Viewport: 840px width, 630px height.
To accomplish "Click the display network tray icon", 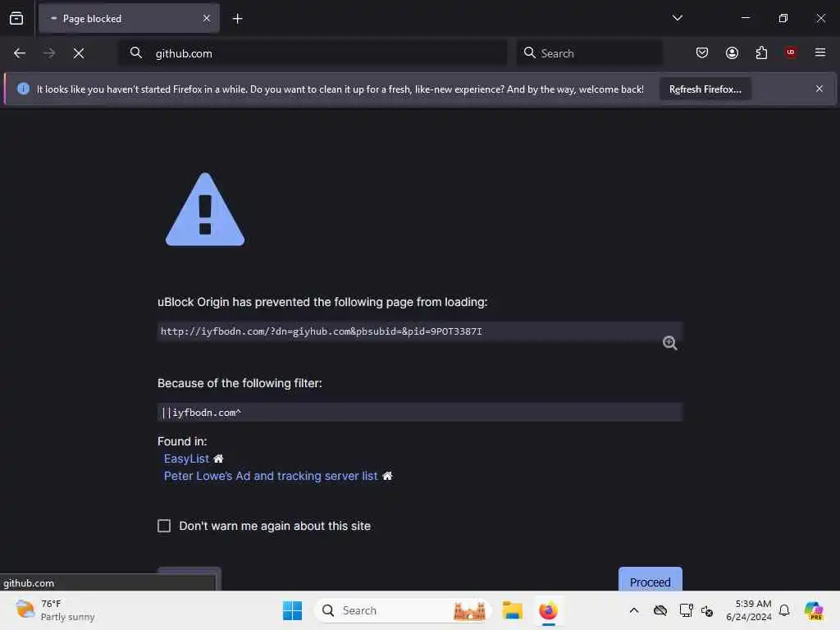I will coord(686,610).
